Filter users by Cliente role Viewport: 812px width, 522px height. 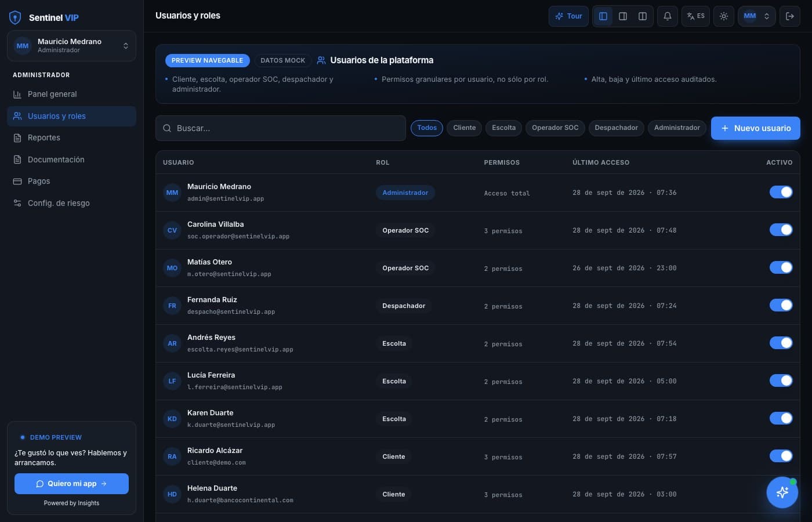[x=464, y=128]
